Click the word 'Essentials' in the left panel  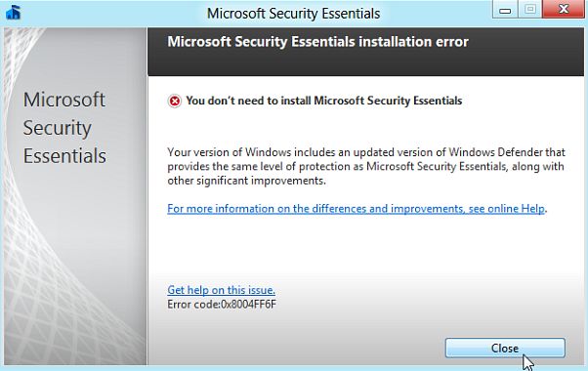[x=64, y=156]
